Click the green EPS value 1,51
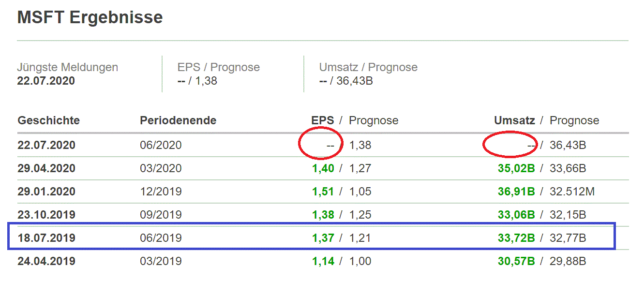The height and width of the screenshot is (296, 644). (x=323, y=192)
